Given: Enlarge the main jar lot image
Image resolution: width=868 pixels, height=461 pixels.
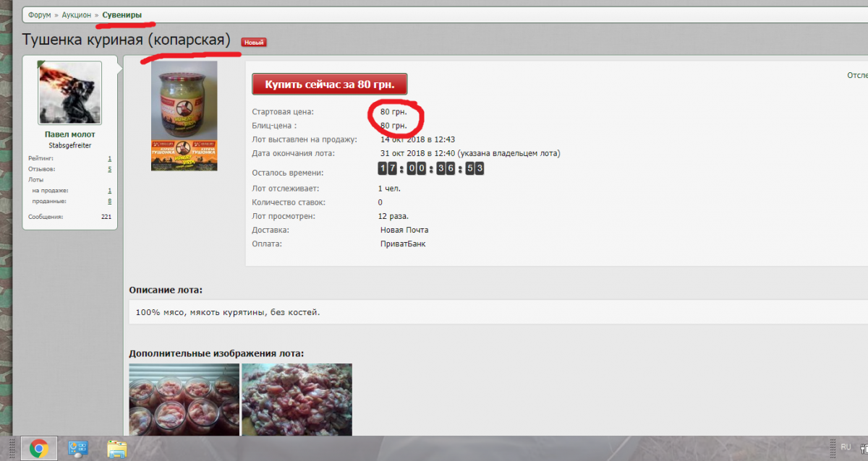Looking at the screenshot, I should (184, 116).
